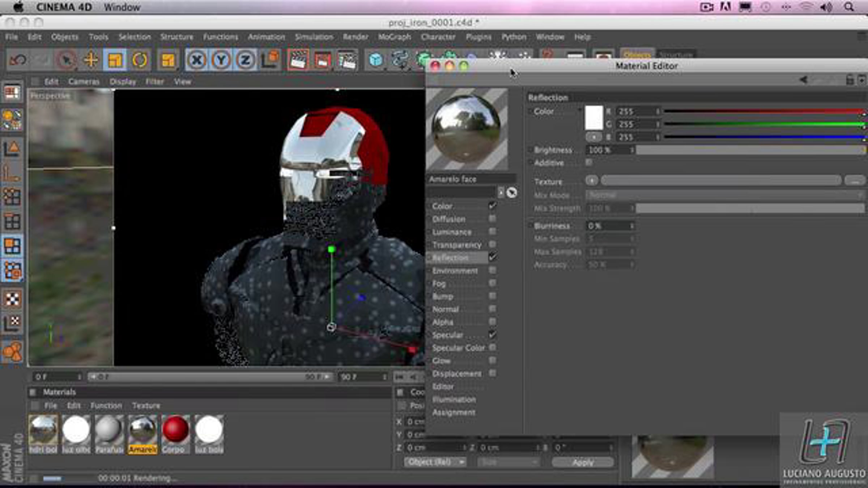Open the Apple menu
868x488 pixels.
click(18, 7)
